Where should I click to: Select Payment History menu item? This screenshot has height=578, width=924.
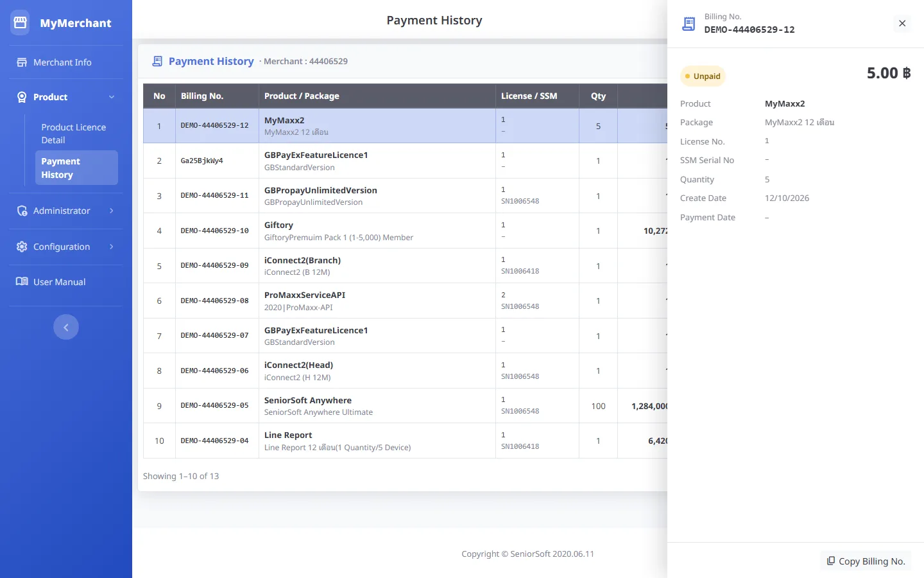pyautogui.click(x=77, y=168)
